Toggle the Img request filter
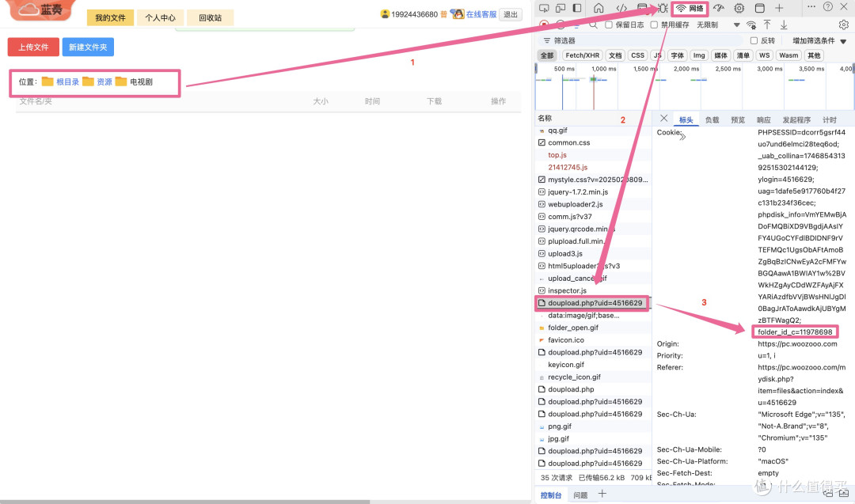 pyautogui.click(x=699, y=55)
